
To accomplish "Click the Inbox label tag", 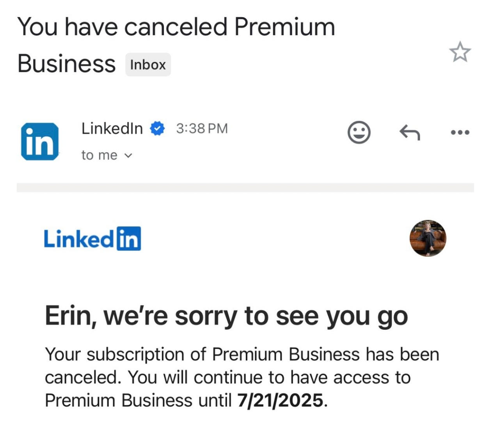I will [x=148, y=65].
